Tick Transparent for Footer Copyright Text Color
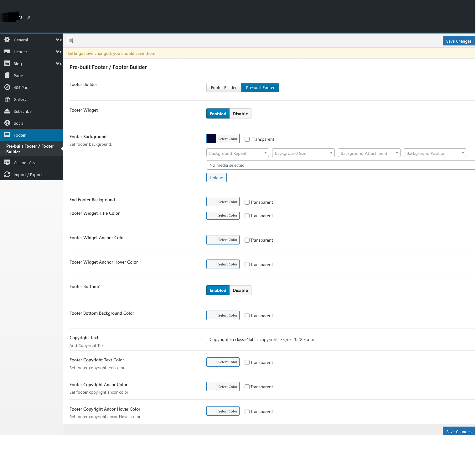This screenshot has width=476, height=462. pos(247,362)
